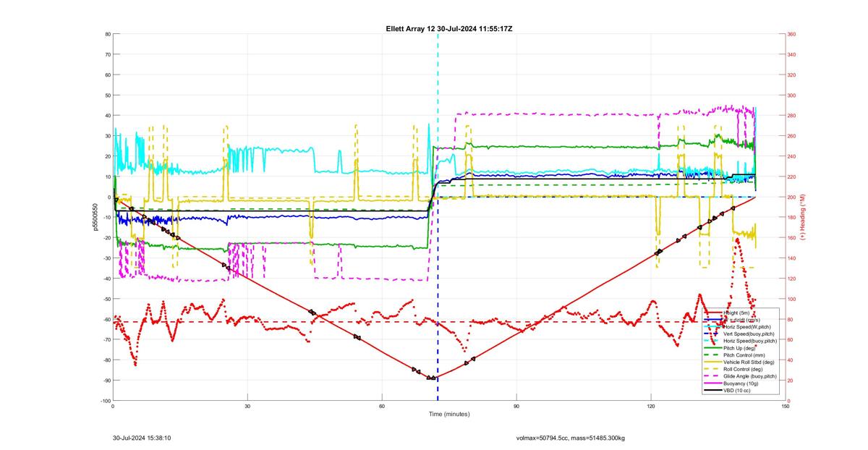The height and width of the screenshot is (450, 868).
Task: Click the x-axis tick label 90
Action: pos(516,407)
